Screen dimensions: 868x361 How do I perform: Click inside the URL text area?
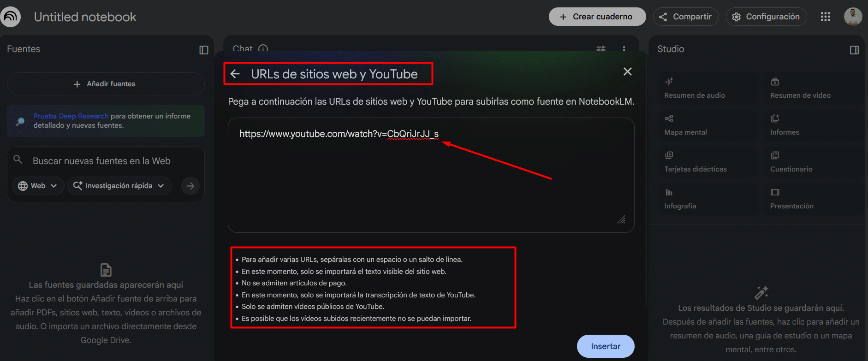[x=431, y=175]
